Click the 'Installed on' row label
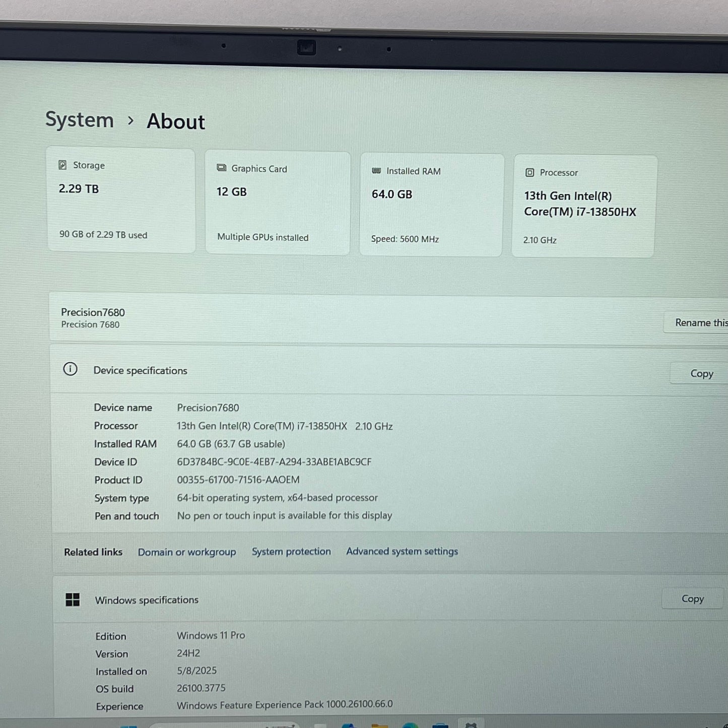728x728 pixels. tap(121, 672)
